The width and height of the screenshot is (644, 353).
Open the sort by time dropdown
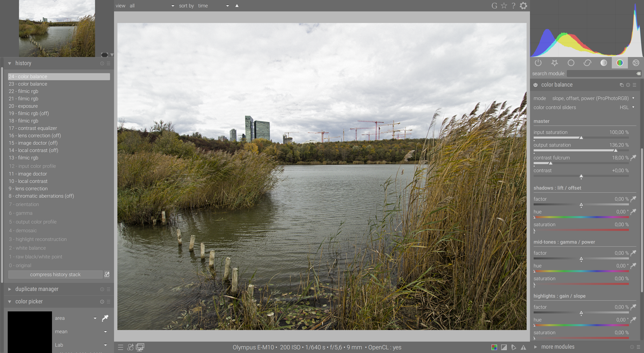(x=213, y=6)
